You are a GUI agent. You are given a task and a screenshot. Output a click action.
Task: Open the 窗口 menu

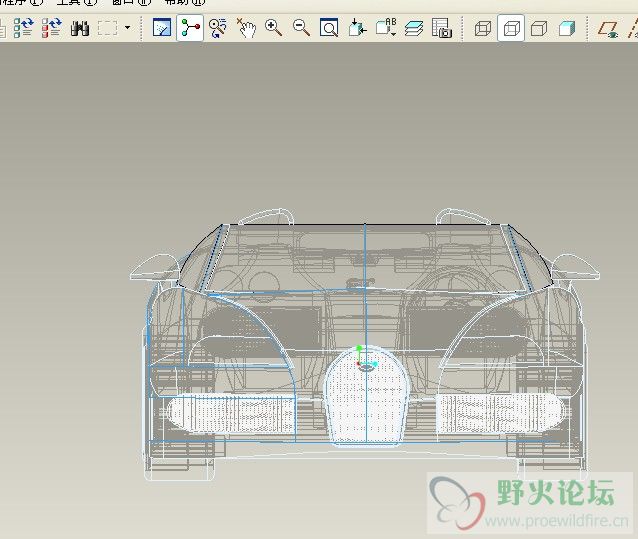point(131,2)
